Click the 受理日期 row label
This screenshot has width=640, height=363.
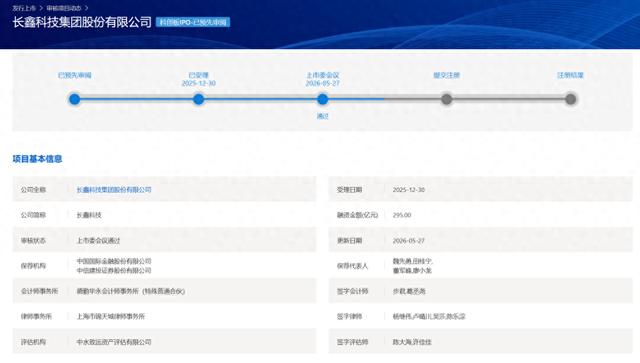pos(349,190)
